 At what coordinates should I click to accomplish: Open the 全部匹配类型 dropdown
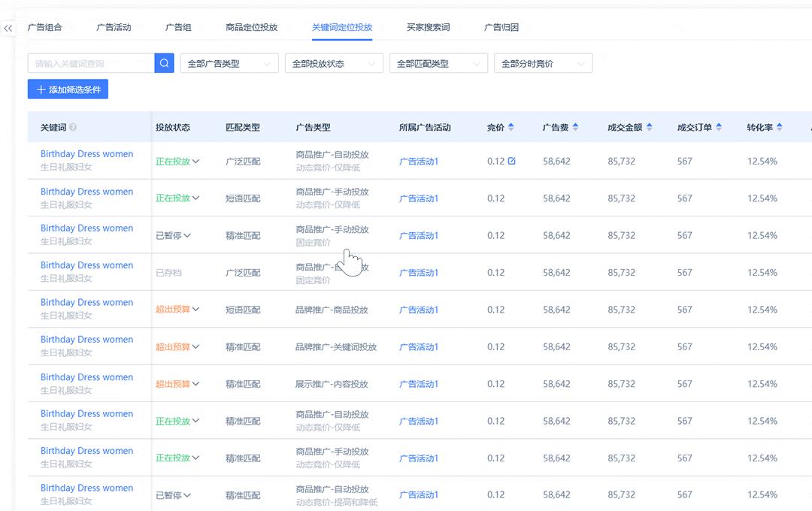click(438, 63)
